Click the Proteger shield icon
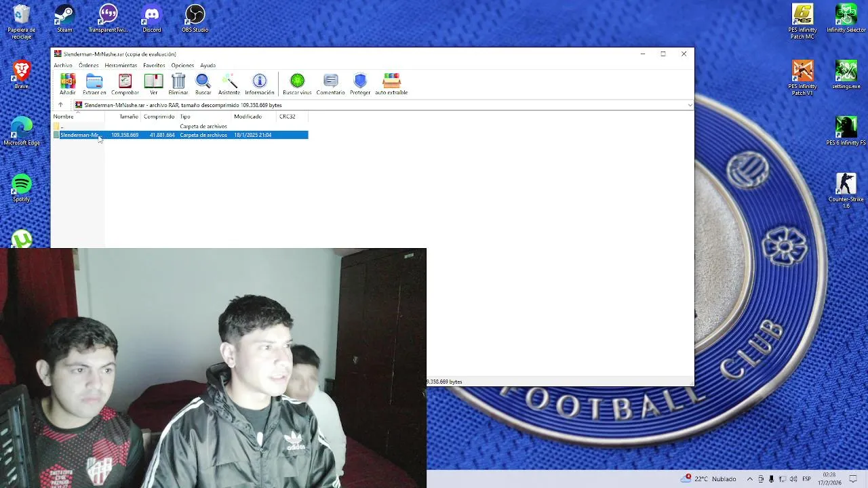The width and height of the screenshot is (868, 488). (360, 84)
